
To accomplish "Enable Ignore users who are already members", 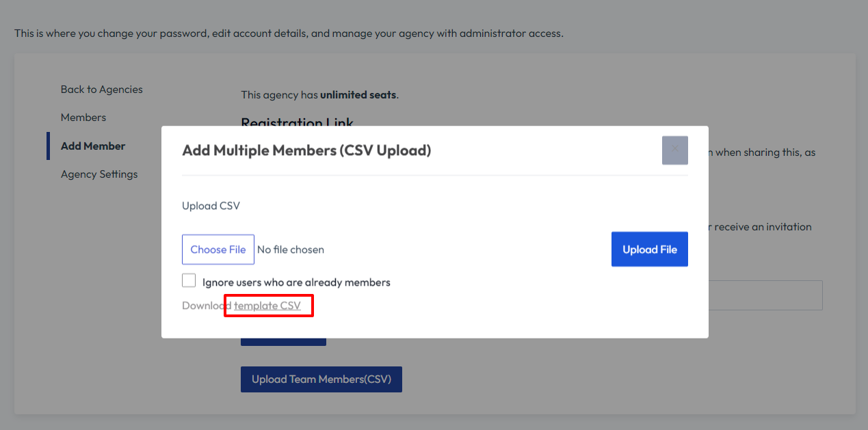I will 188,280.
